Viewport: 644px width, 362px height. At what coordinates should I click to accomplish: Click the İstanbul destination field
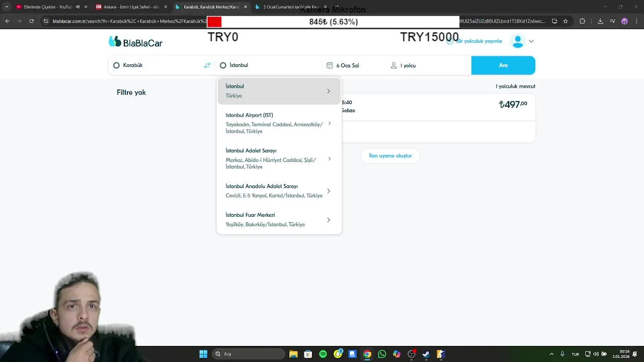pyautogui.click(x=269, y=65)
